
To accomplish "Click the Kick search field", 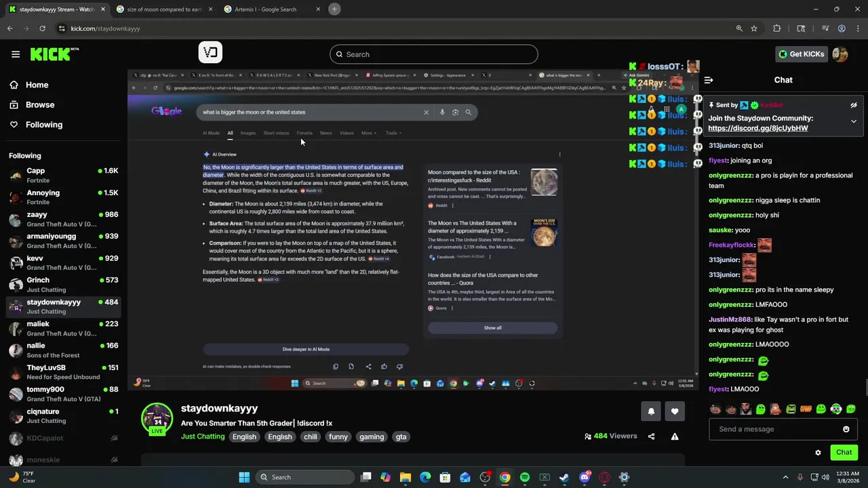I will point(434,54).
